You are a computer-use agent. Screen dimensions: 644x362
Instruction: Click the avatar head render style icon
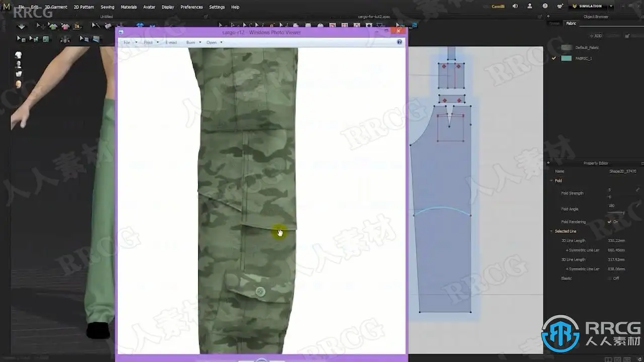point(19,84)
